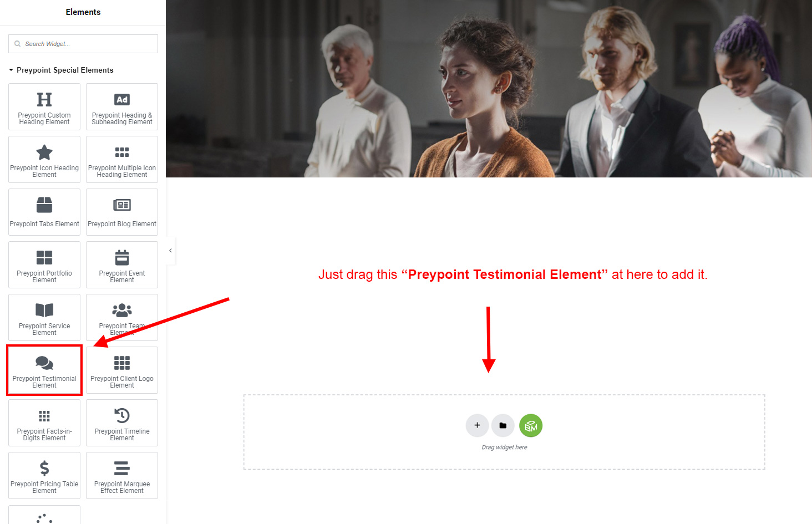
Task: Collapse the Preypoint Special Elements section
Action: pyautogui.click(x=61, y=70)
